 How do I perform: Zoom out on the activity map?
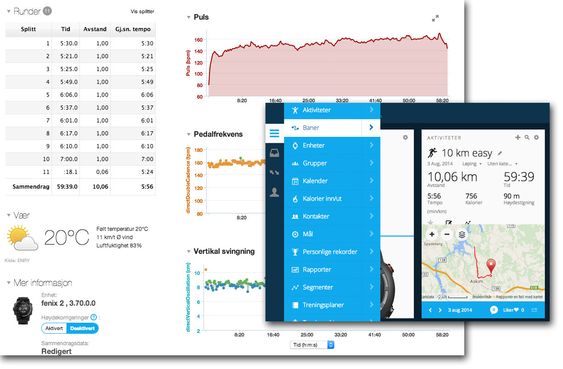tap(447, 234)
